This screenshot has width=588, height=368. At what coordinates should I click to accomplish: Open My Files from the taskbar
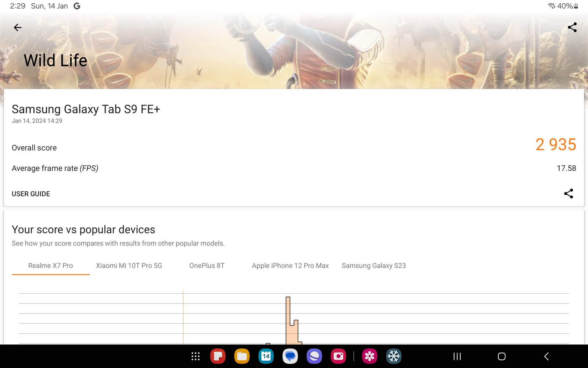242,356
